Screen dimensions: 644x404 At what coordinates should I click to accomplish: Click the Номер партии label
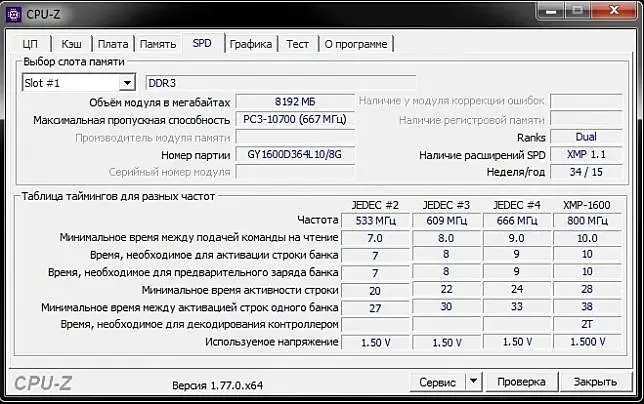(196, 155)
